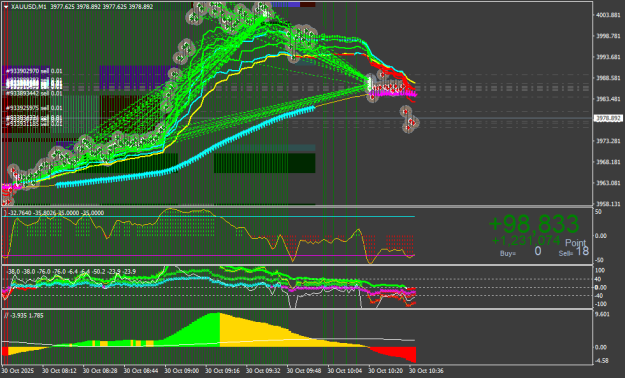Click the 30 Oct 10:20 time label
625x378 pixels.
[x=385, y=371]
